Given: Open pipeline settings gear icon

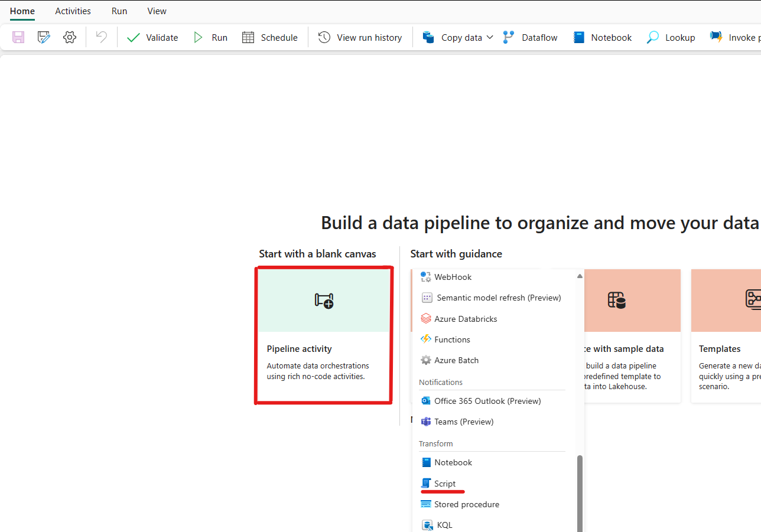Looking at the screenshot, I should point(70,37).
